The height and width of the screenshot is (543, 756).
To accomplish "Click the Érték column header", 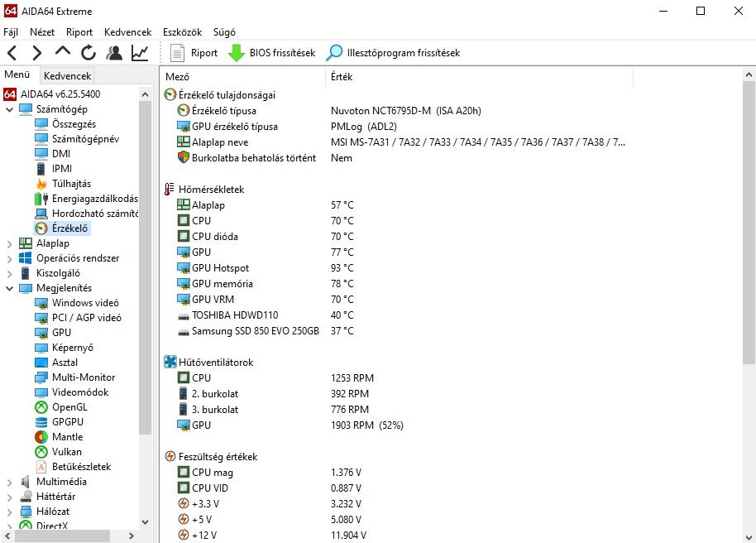I will point(480,76).
